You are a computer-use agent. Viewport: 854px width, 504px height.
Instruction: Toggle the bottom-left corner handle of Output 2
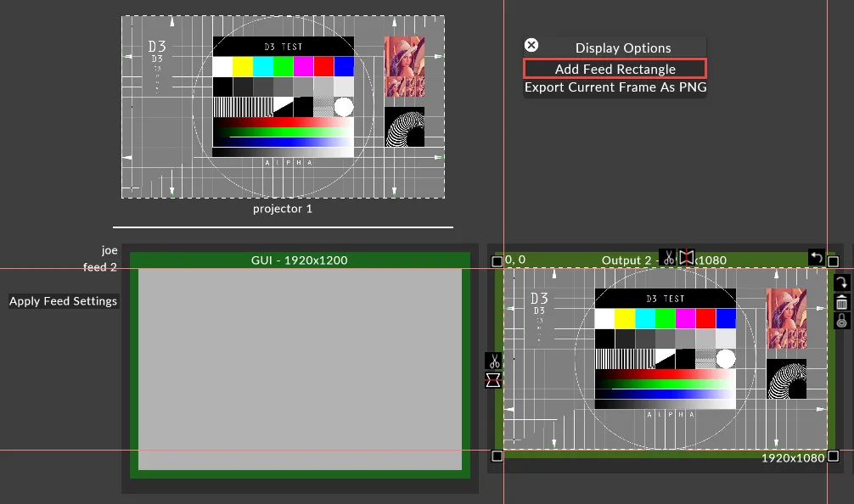(x=497, y=455)
